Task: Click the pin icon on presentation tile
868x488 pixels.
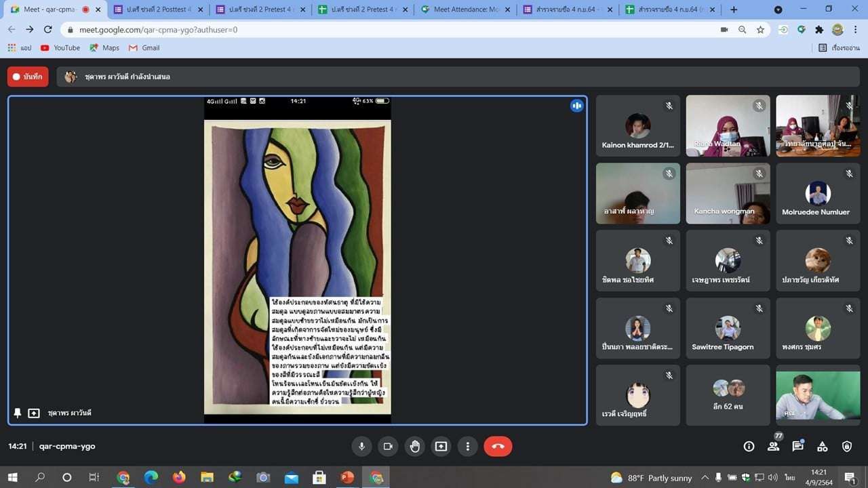Action: [18, 413]
